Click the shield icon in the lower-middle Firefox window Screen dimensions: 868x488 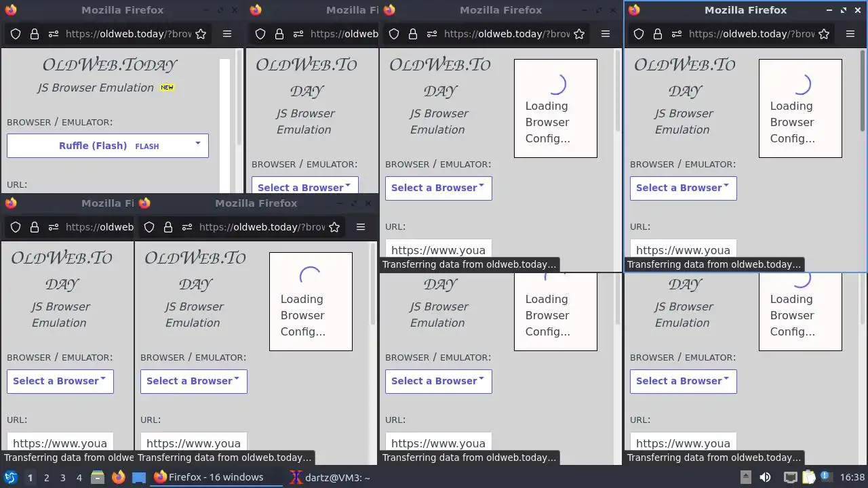(149, 227)
